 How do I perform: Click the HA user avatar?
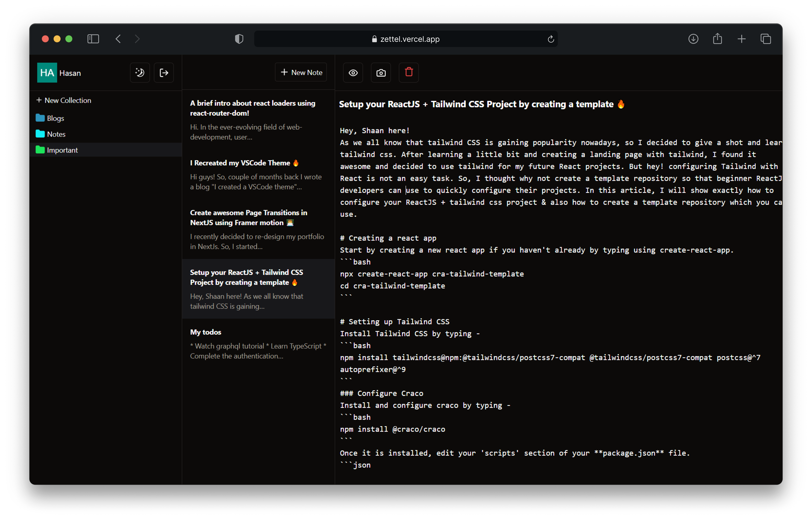[x=47, y=73]
